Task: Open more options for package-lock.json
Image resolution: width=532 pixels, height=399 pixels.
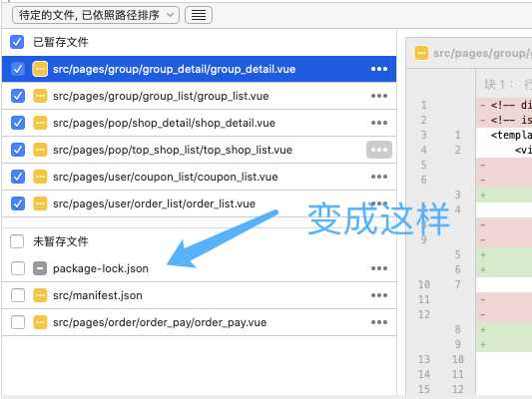Action: pyautogui.click(x=379, y=268)
